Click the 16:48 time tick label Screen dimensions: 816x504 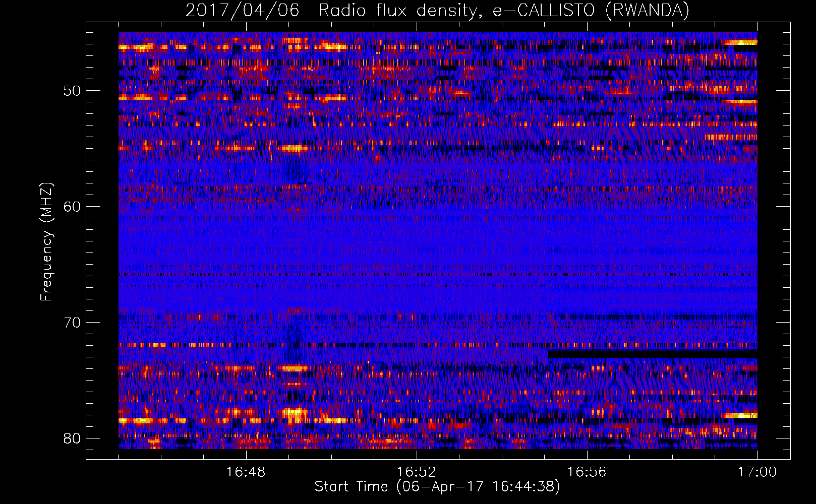[246, 472]
